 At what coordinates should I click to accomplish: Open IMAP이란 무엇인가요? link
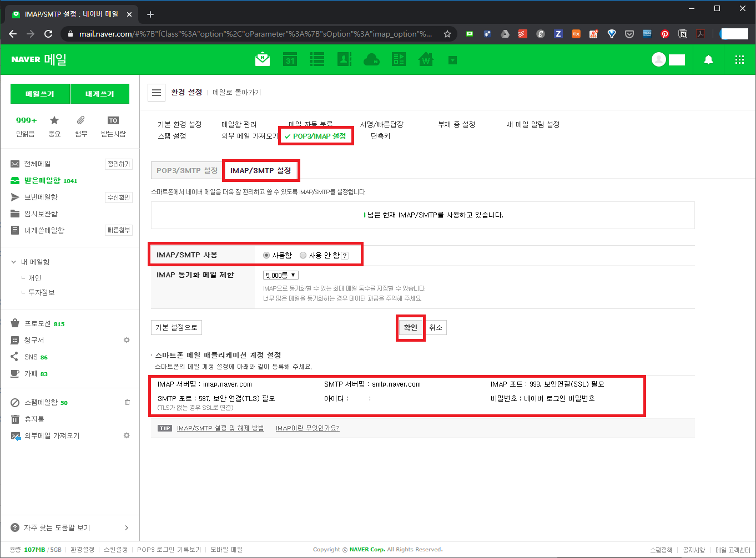coord(308,428)
